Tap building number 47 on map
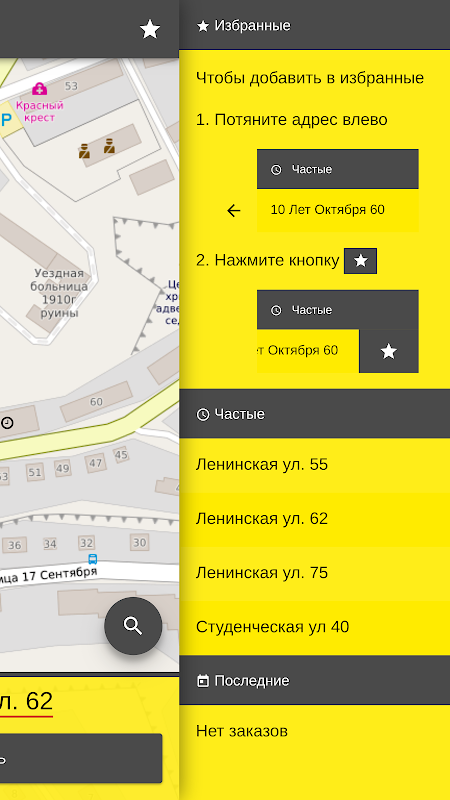Image resolution: width=450 pixels, height=800 pixels. tap(95, 463)
